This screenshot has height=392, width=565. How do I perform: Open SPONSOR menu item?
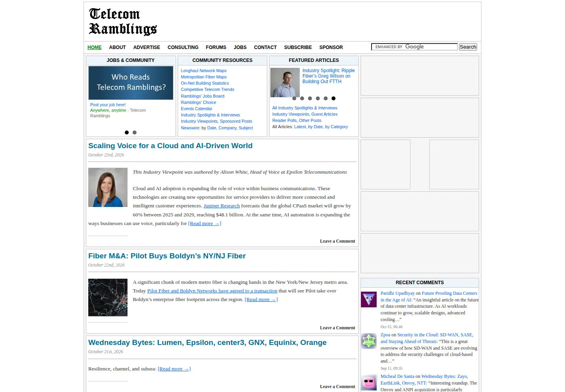click(331, 47)
